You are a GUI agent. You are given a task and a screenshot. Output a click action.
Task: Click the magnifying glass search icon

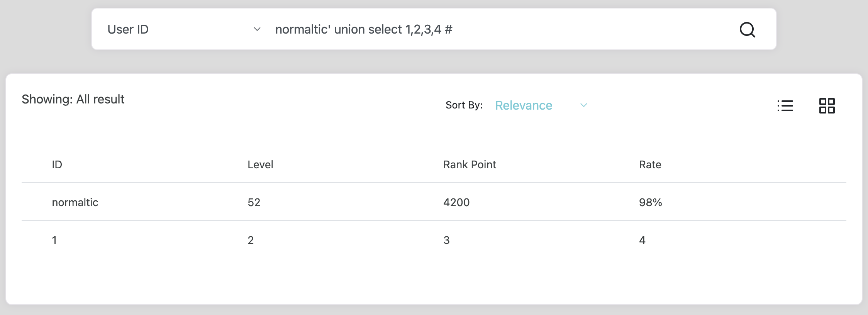[x=747, y=29]
